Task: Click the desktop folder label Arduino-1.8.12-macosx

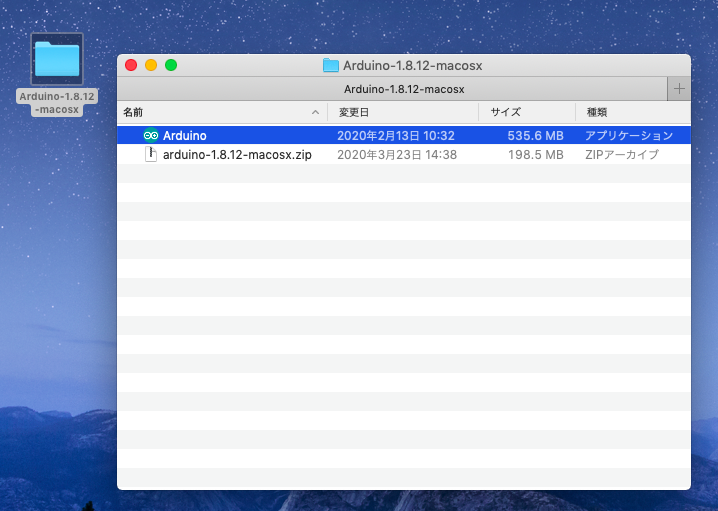Action: [57, 103]
